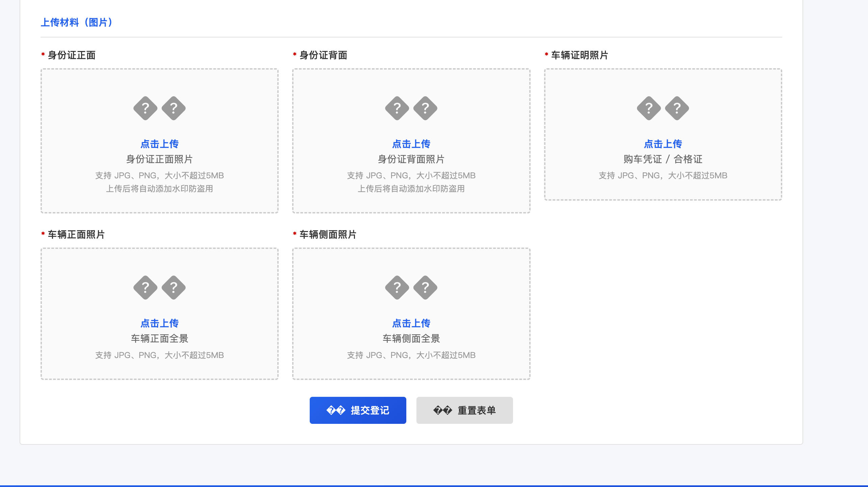This screenshot has height=487, width=868.
Task: Click the 车辆证明照片 field label
Action: click(580, 55)
